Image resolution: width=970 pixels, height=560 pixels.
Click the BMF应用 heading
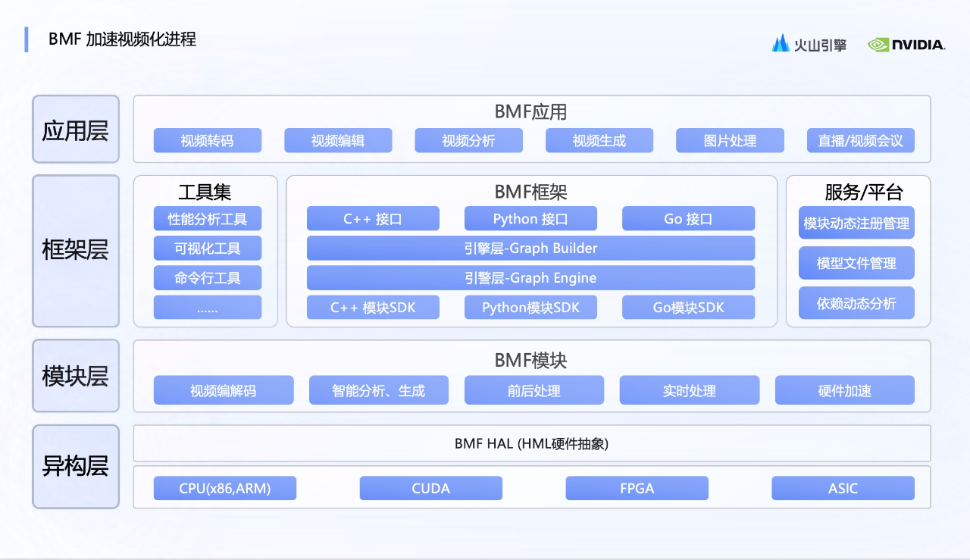coord(530,112)
